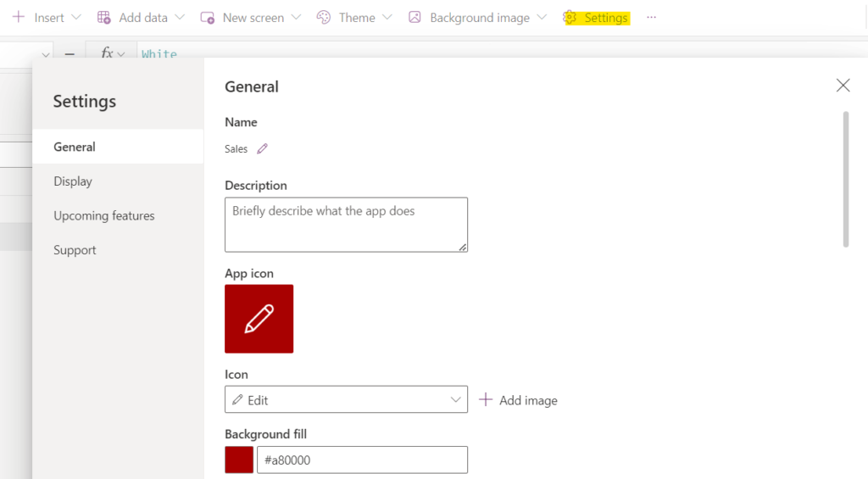This screenshot has width=868, height=479.
Task: Click the Add image button
Action: click(518, 400)
